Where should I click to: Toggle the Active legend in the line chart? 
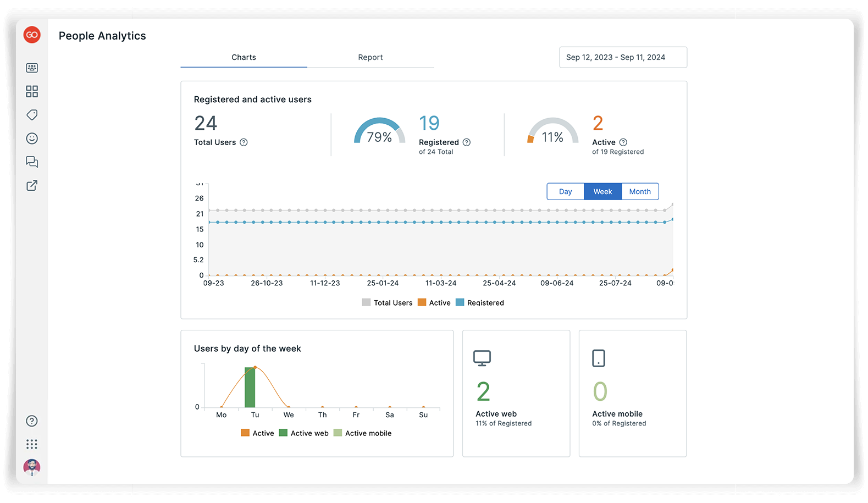click(434, 303)
